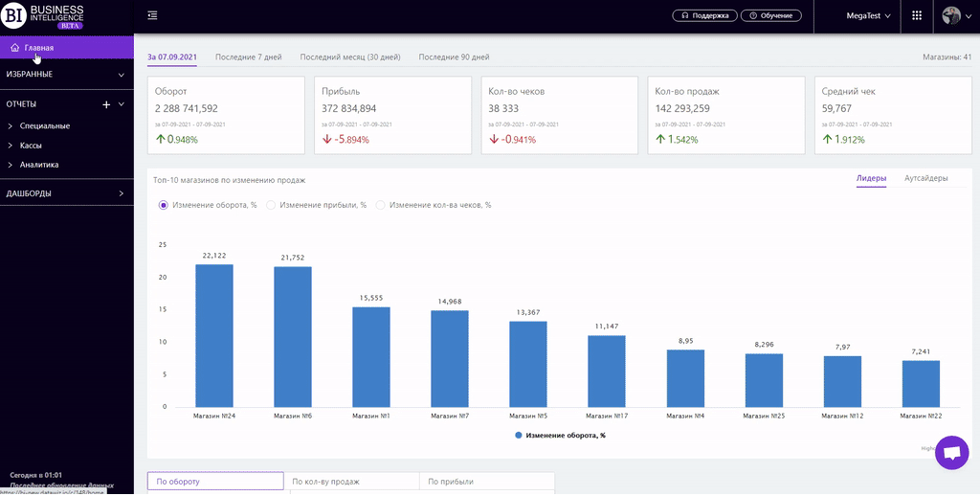Click the home icon beside Главная
This screenshot has height=496, width=980.
click(15, 47)
